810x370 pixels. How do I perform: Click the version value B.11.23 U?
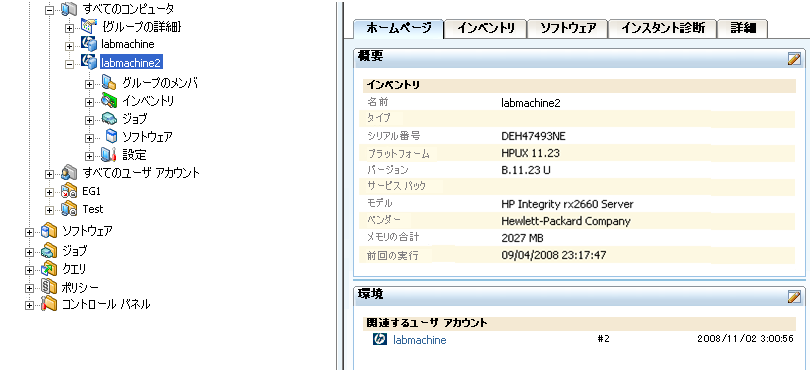coord(526,170)
